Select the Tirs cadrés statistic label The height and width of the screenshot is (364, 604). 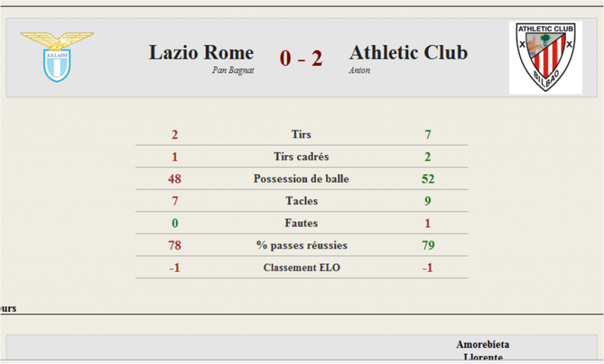(x=301, y=157)
